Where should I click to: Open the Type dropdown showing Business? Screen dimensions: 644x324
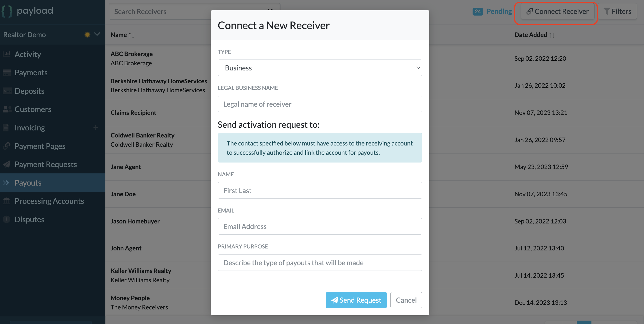(x=320, y=68)
